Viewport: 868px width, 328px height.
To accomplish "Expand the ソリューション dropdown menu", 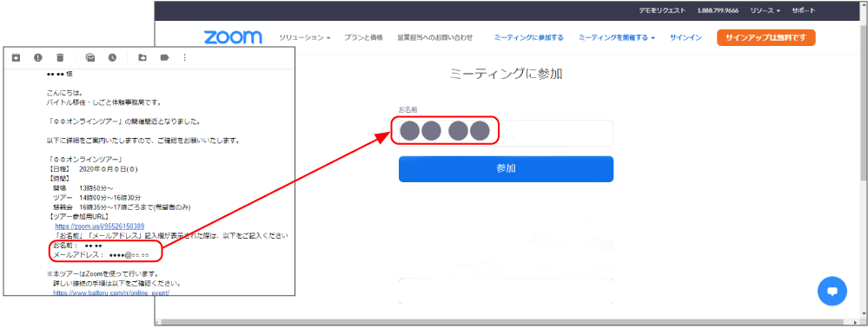I will click(304, 37).
